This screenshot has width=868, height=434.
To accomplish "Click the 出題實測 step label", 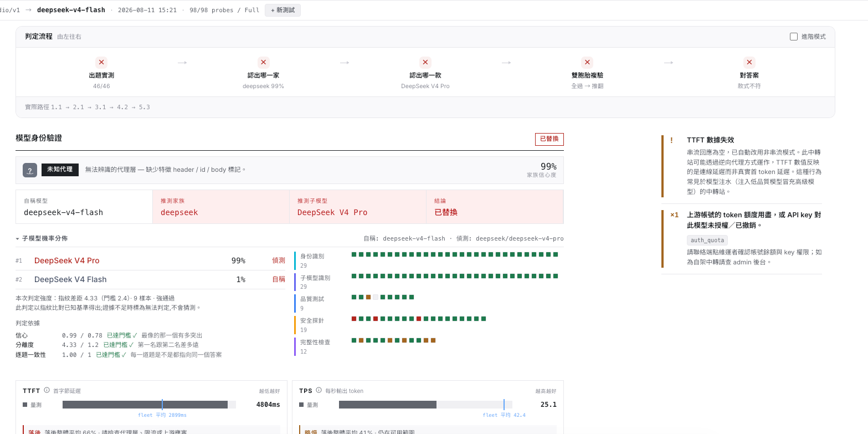I will (x=101, y=75).
